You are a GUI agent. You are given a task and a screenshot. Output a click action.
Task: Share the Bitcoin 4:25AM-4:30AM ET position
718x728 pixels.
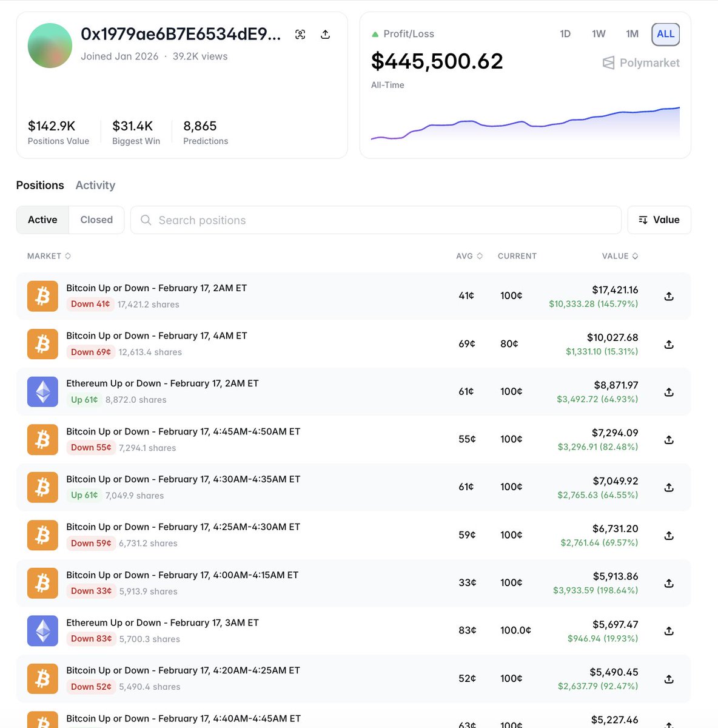coord(669,535)
